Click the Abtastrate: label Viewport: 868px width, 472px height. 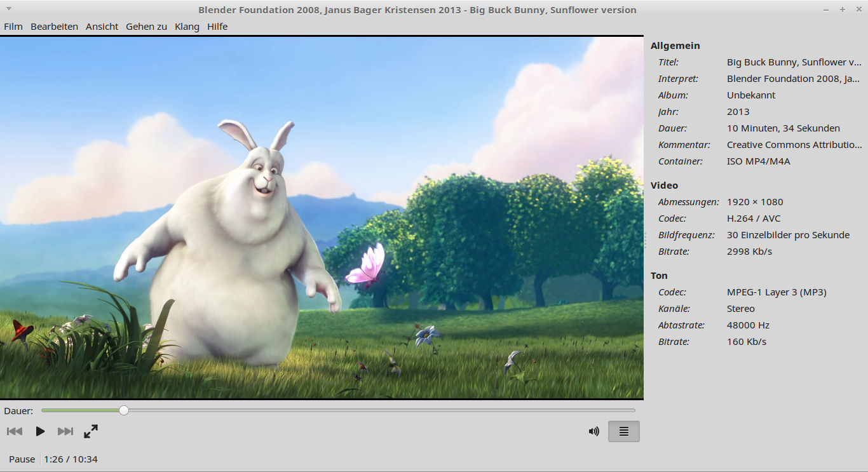click(x=681, y=325)
